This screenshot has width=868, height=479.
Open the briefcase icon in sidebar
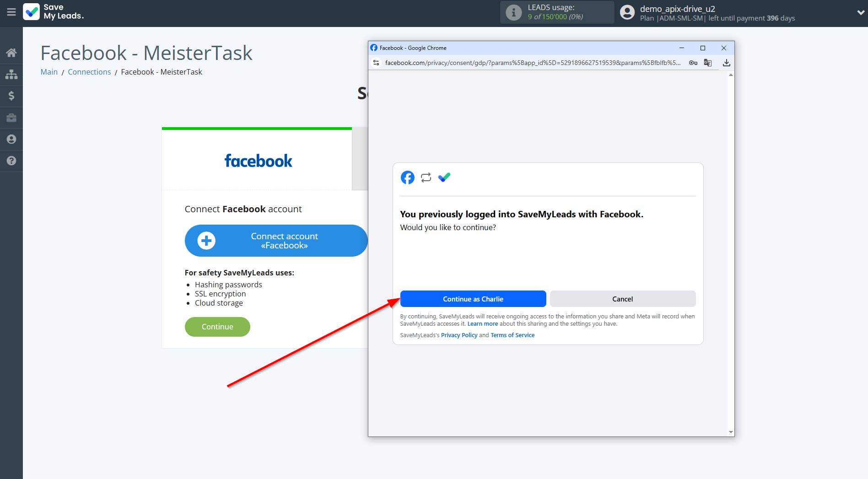[x=11, y=118]
